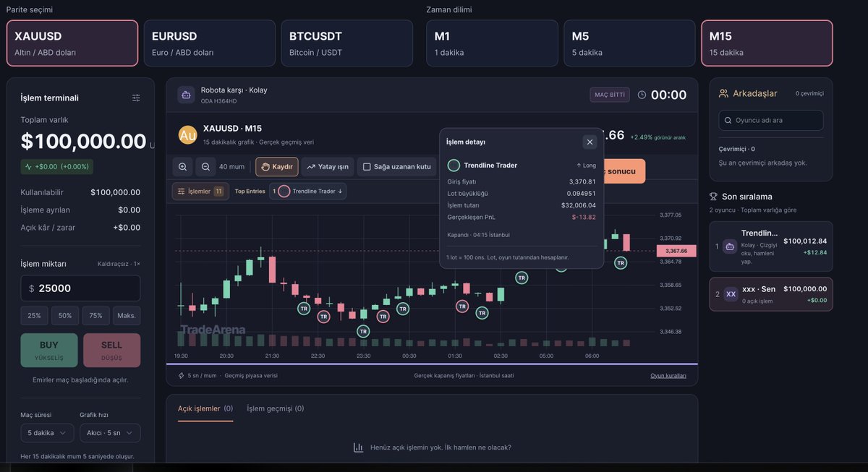Open terminal settings sliders icon

[x=136, y=98]
